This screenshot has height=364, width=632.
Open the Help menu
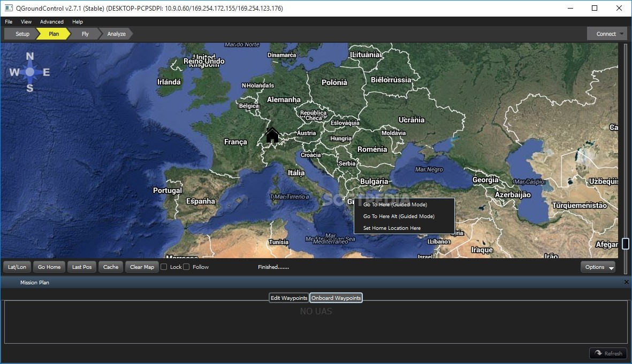tap(78, 22)
